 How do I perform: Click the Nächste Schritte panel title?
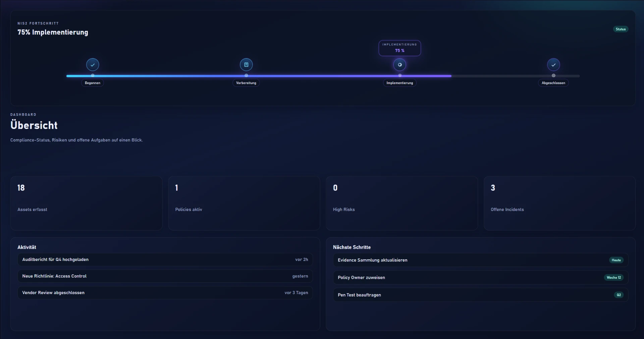coord(352,247)
